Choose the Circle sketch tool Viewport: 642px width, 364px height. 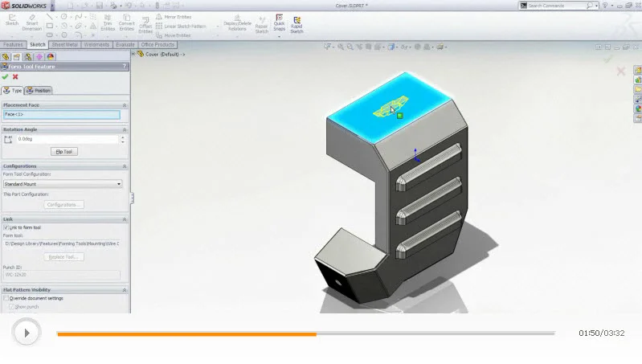coord(63,17)
